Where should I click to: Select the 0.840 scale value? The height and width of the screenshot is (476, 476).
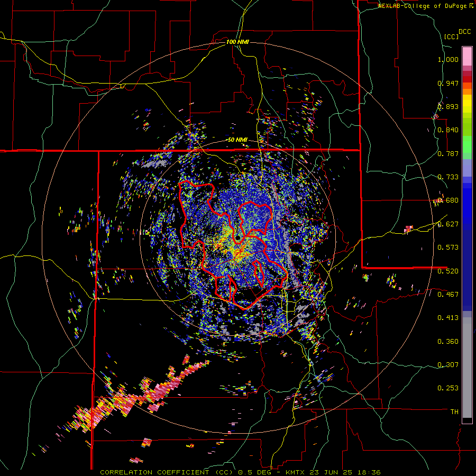click(x=448, y=130)
